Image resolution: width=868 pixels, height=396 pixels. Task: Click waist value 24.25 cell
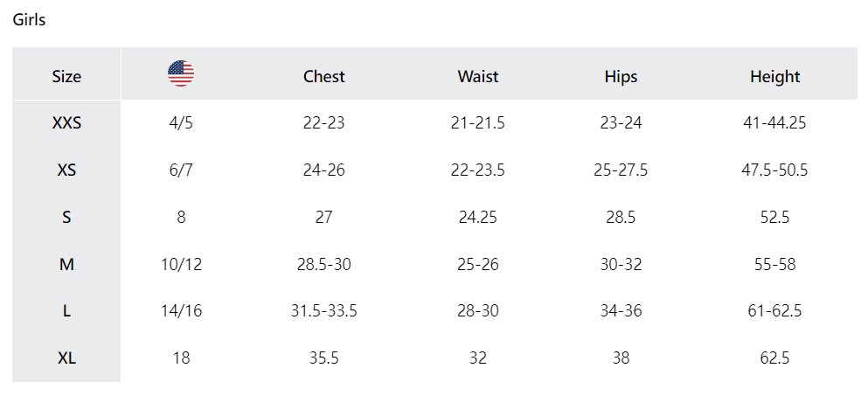tap(478, 218)
